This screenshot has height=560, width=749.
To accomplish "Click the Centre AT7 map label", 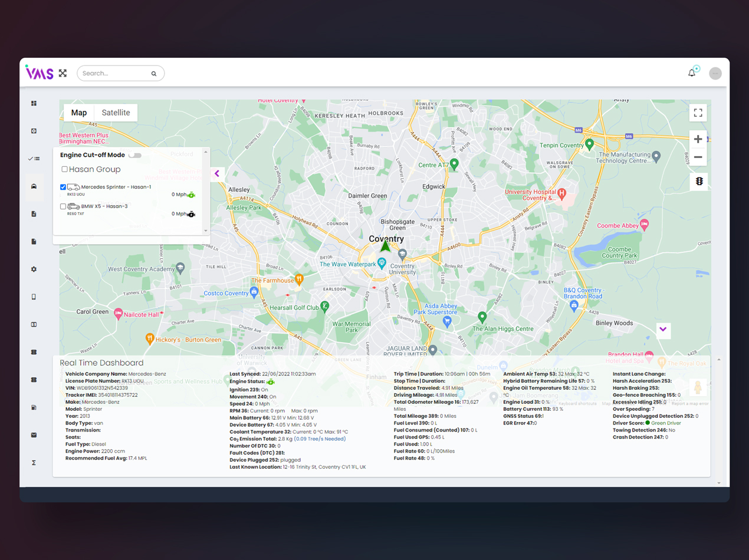I will point(433,165).
